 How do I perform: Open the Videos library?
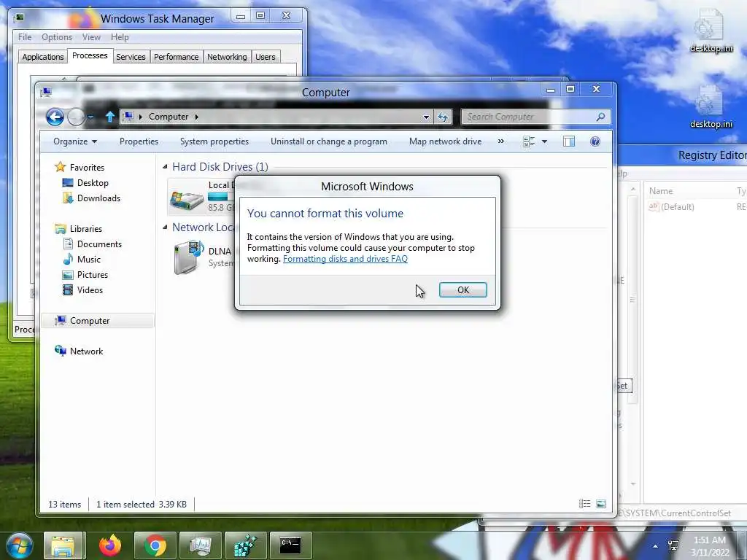pyautogui.click(x=90, y=290)
